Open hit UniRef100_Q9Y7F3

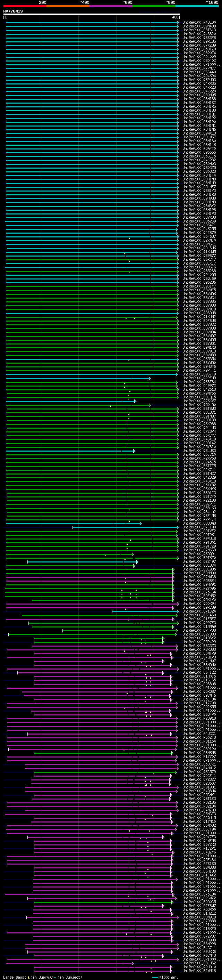pos(199,837)
